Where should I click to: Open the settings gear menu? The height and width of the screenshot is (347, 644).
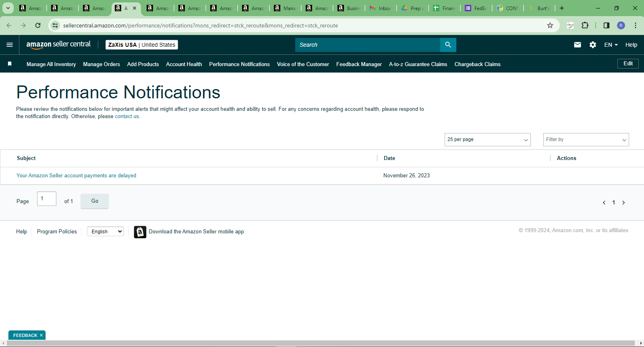point(593,45)
